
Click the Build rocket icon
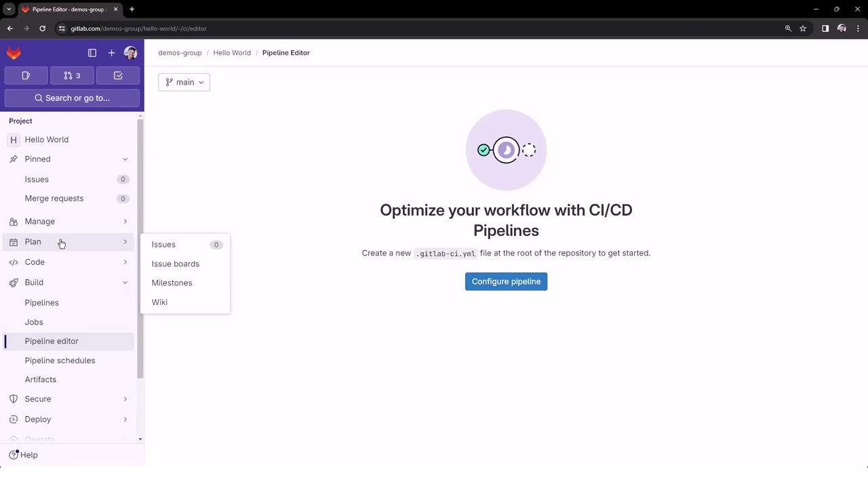(14, 283)
